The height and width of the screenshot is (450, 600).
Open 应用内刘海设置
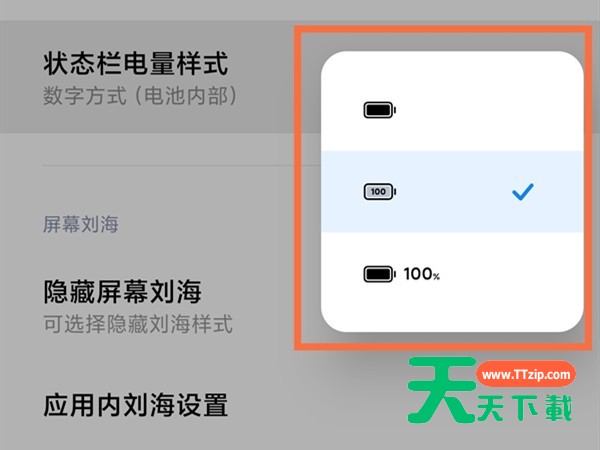pos(135,404)
